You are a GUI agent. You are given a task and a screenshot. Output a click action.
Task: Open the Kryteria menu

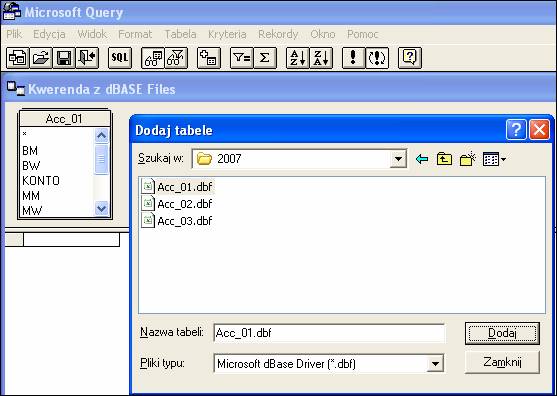click(227, 34)
